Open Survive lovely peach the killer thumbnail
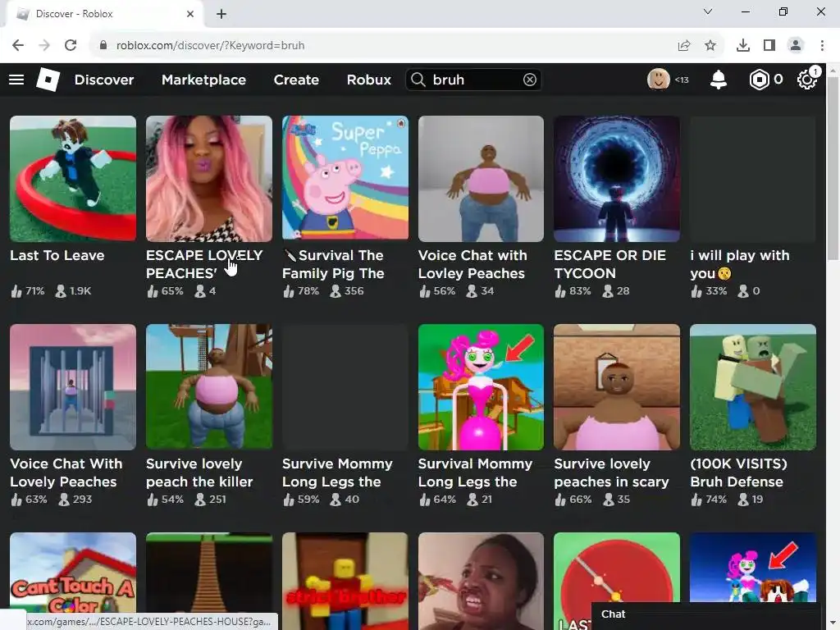Screen dimensions: 840x630 [x=209, y=387]
